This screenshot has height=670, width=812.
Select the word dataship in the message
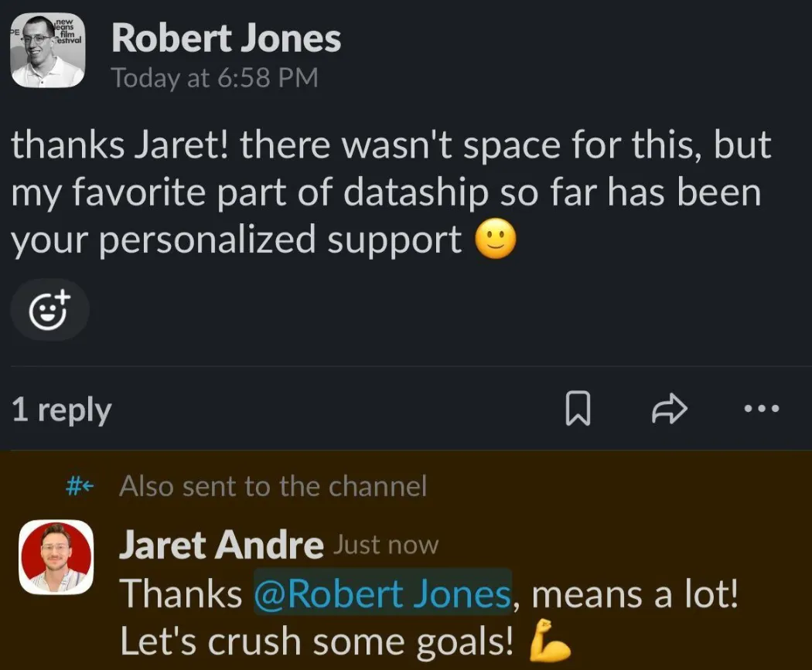click(416, 192)
